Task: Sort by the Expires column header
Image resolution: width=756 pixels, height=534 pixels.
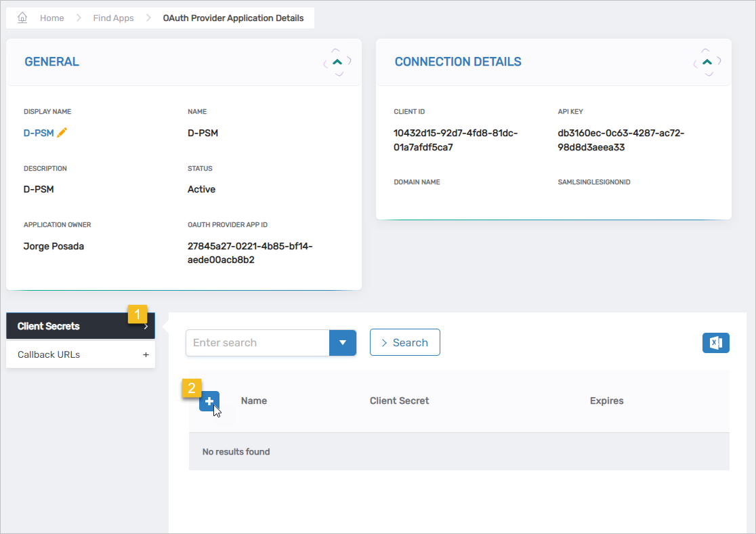Action: tap(606, 400)
